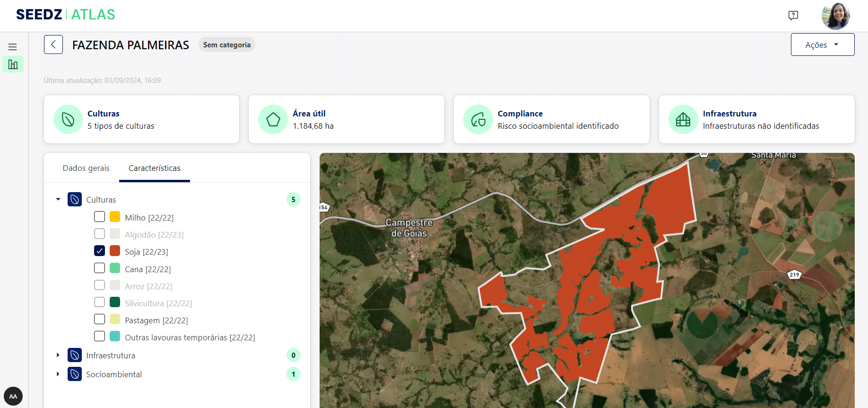This screenshot has height=408, width=868.
Task: Uncheck the Soja [22/23] checkbox
Action: (99, 251)
